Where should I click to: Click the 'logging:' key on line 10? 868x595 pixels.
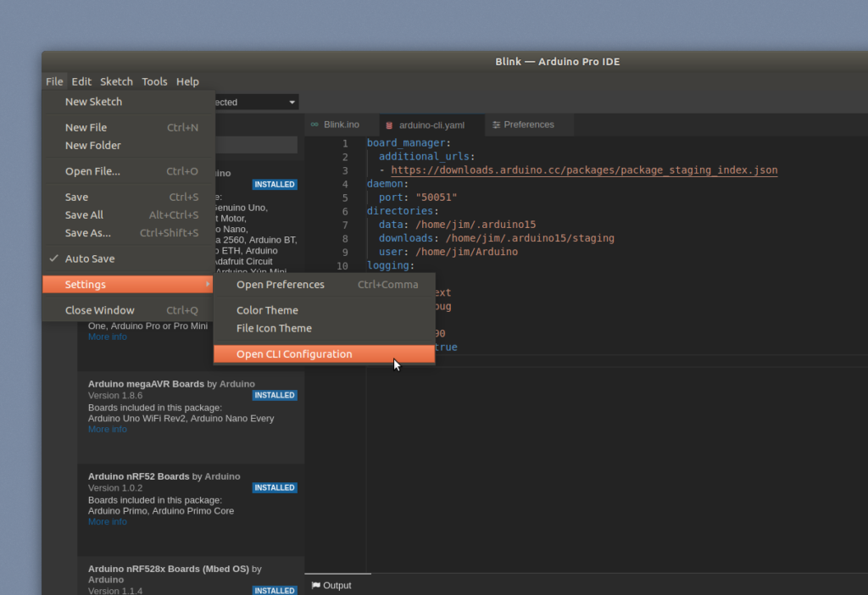pos(391,265)
